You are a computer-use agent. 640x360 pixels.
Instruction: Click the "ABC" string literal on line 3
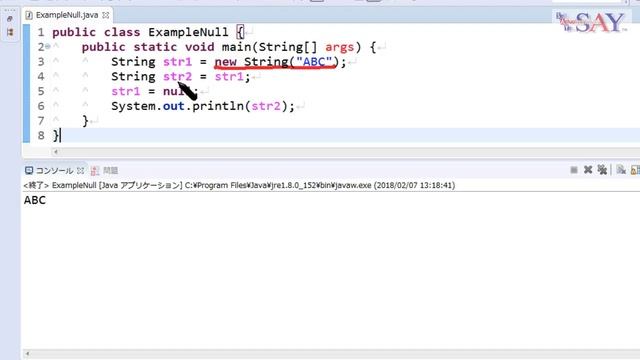(314, 62)
